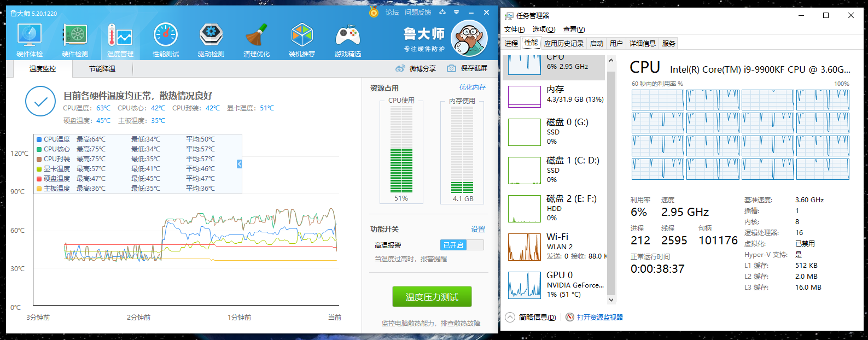Screen dimensions: 868x340
Task: Switch to 温度监控 tab
Action: click(x=43, y=69)
